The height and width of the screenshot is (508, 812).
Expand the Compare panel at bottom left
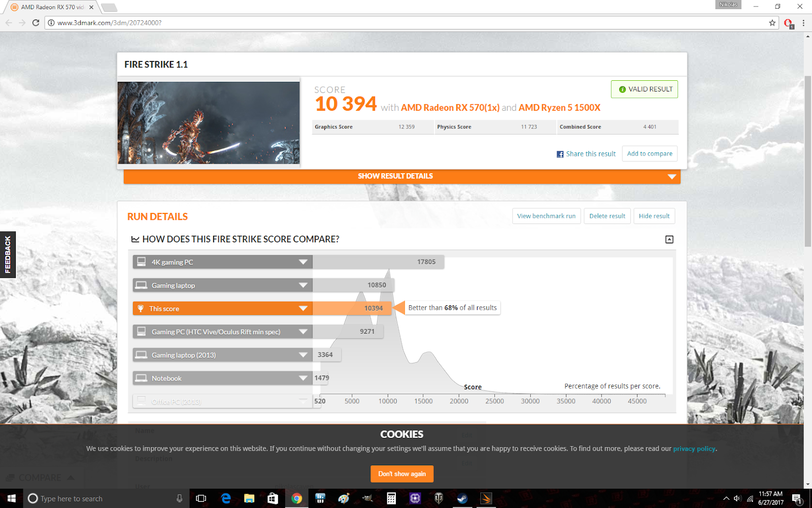click(40, 478)
